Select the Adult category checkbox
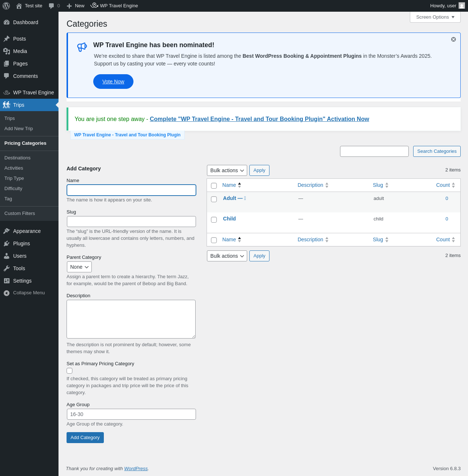This screenshot has width=468, height=476. (x=214, y=199)
